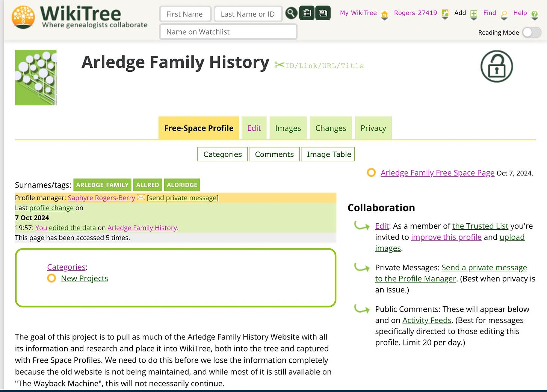
Task: Open the 'edited the data' link
Action: pyautogui.click(x=73, y=228)
